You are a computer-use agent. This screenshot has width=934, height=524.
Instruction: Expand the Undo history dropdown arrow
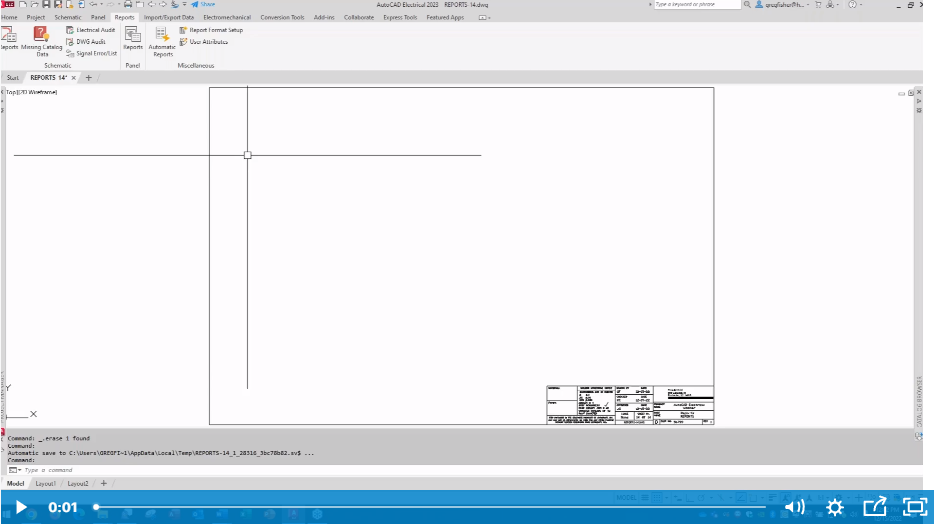pos(101,4)
